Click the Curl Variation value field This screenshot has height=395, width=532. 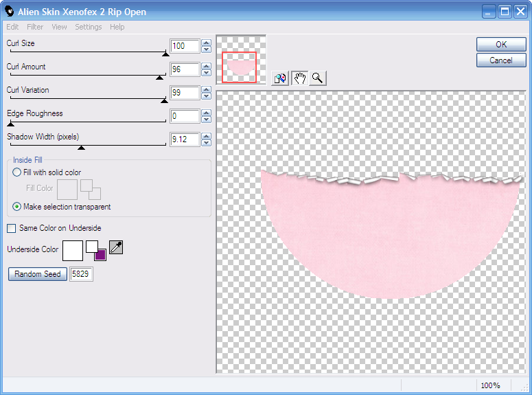pos(185,93)
